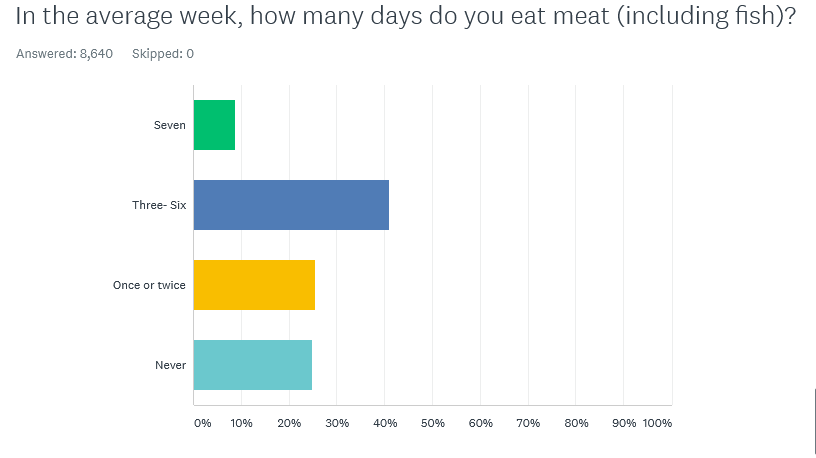
Task: Click the 100% axis label
Action: (657, 423)
